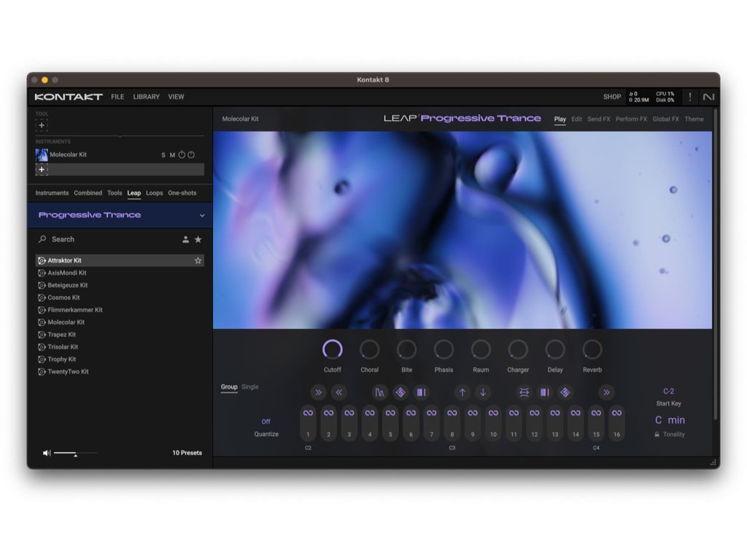Open the Perform FX page
747x560 pixels.
(631, 119)
